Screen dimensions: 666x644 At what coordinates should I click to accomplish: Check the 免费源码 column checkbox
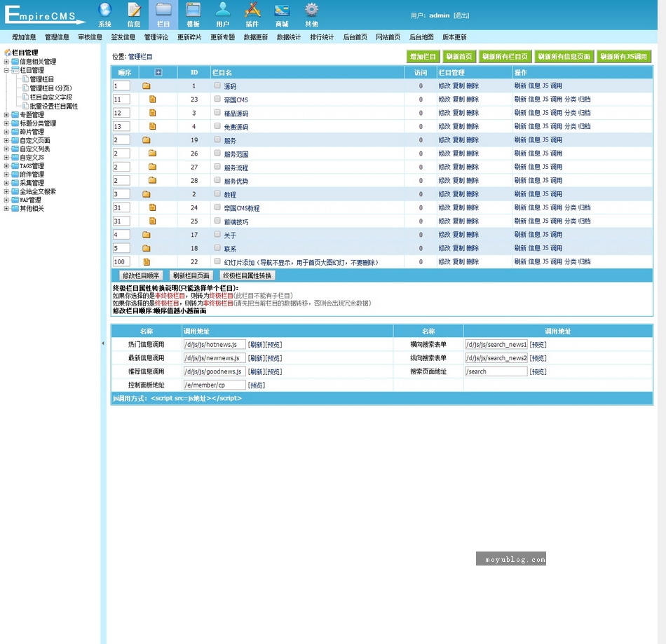click(x=217, y=126)
